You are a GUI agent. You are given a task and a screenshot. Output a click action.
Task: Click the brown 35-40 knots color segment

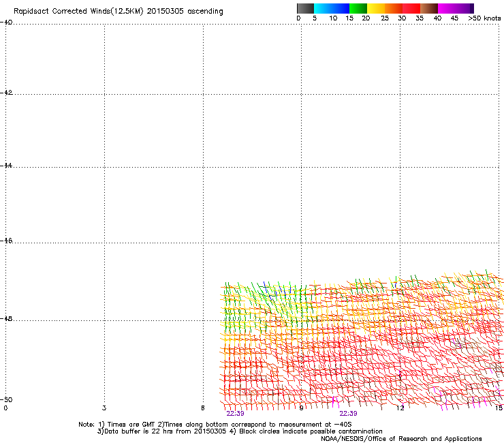click(x=429, y=8)
